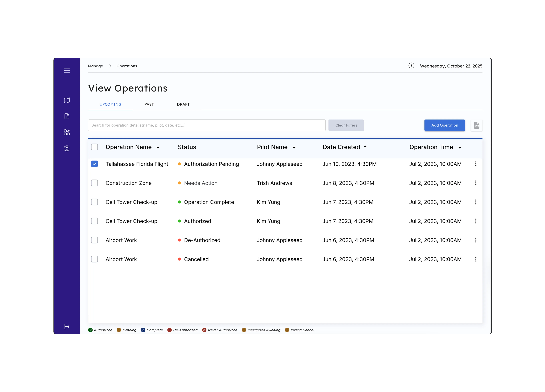This screenshot has width=545, height=392.
Task: Open the help question mark icon
Action: coord(411,66)
